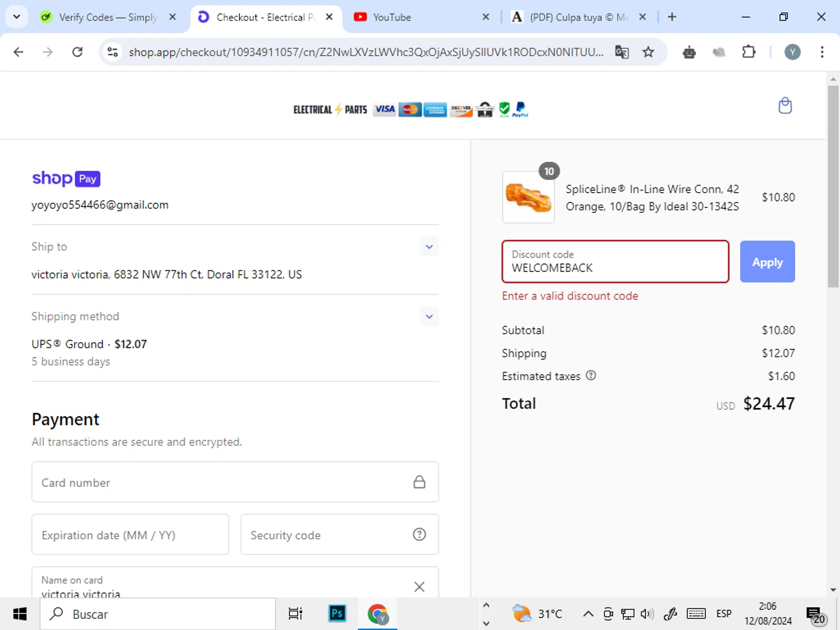Click the page scrollbar up arrow
Viewport: 840px width, 630px height.
pos(833,79)
